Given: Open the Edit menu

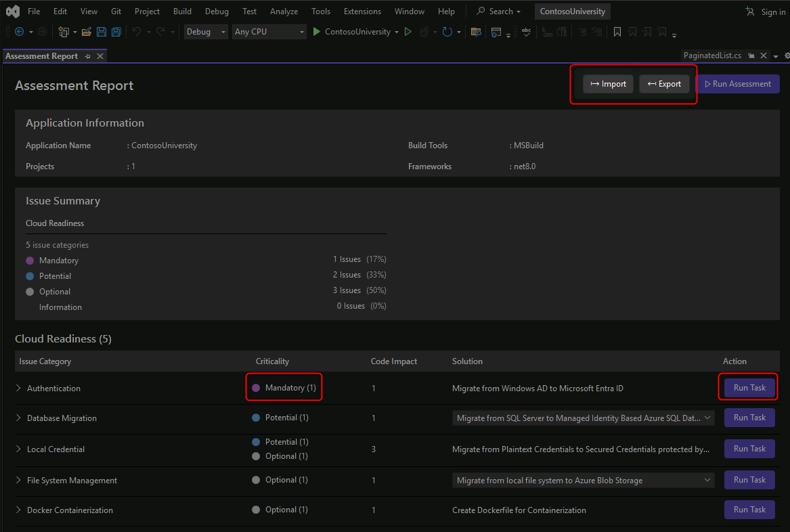Looking at the screenshot, I should (x=60, y=11).
